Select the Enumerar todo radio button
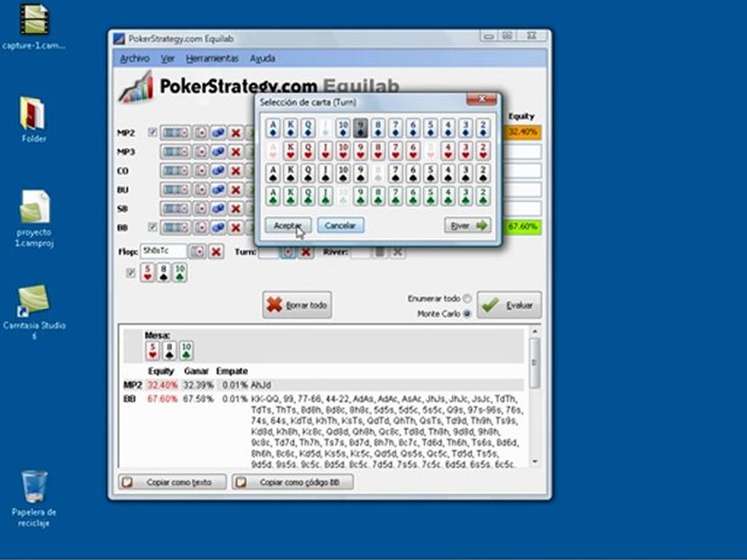747x560 pixels. click(x=467, y=299)
